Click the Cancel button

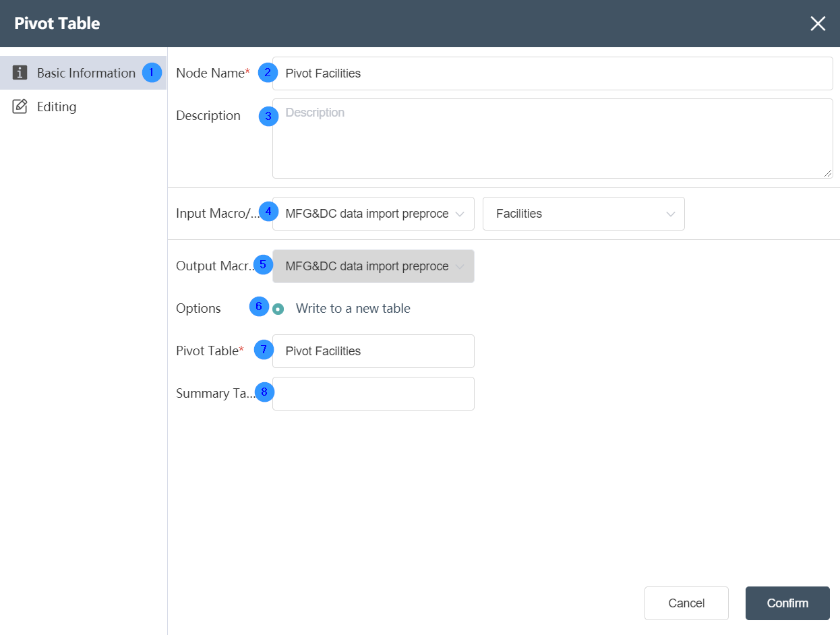[x=686, y=603]
